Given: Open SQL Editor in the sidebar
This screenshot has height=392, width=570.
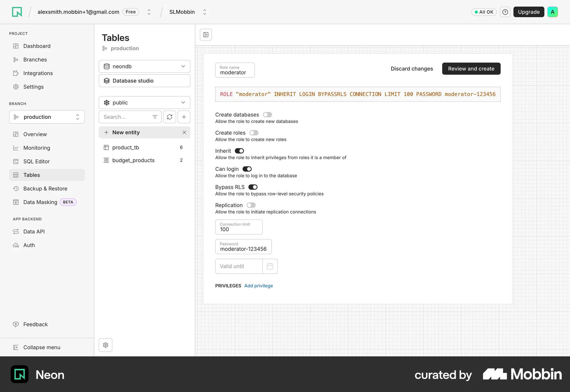Looking at the screenshot, I should click(x=47, y=162).
